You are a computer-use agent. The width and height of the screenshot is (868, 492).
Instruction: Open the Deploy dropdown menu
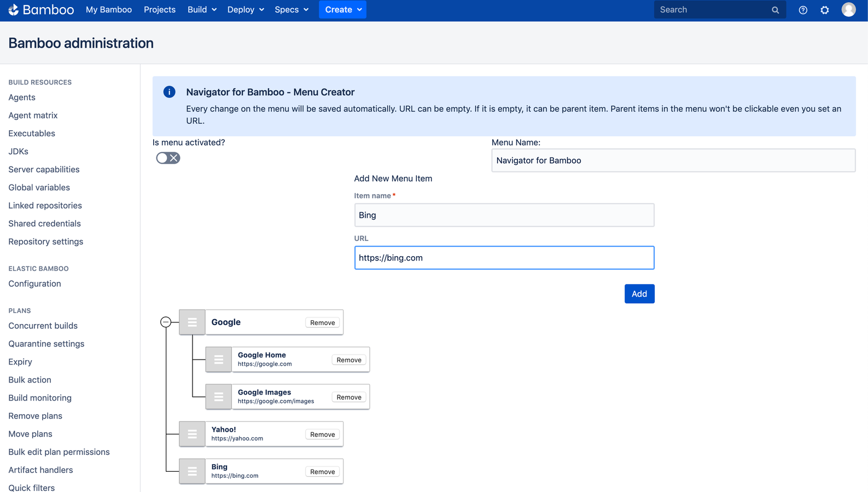pyautogui.click(x=246, y=10)
